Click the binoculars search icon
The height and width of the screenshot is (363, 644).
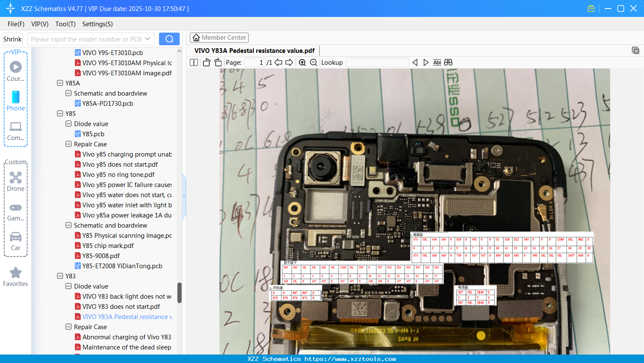(x=448, y=63)
